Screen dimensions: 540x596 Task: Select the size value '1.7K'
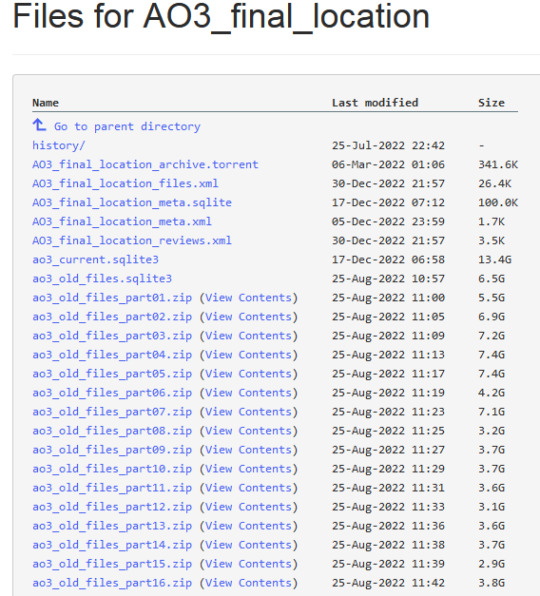[x=491, y=222]
